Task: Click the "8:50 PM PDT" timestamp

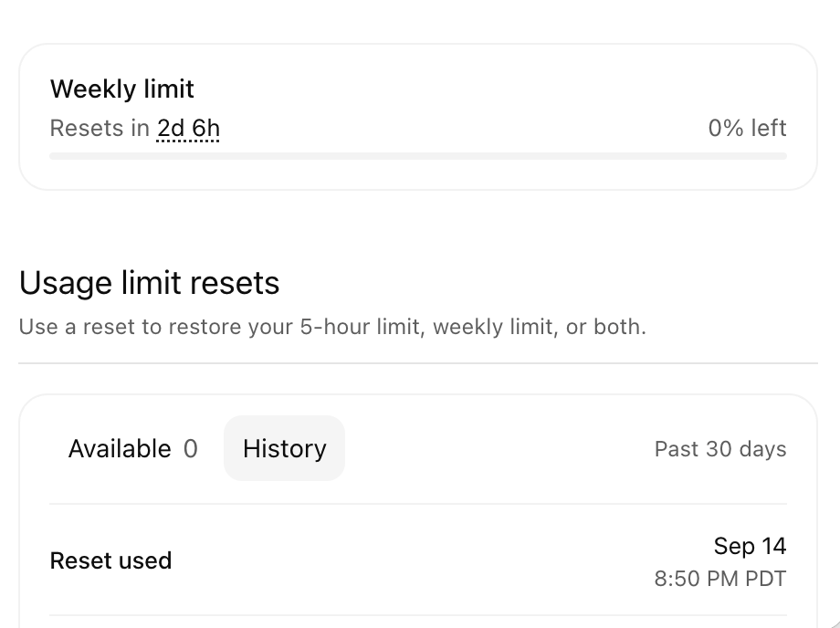Action: point(720,579)
